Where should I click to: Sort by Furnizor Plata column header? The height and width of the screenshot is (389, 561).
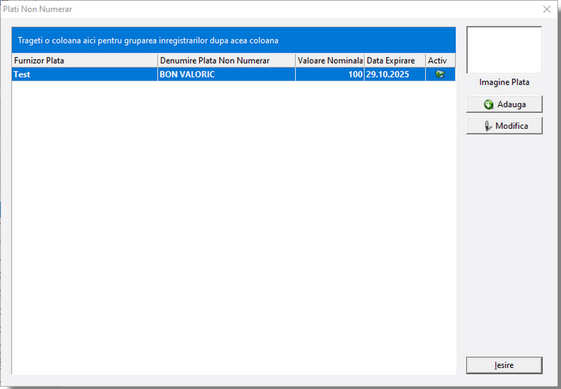coord(84,60)
